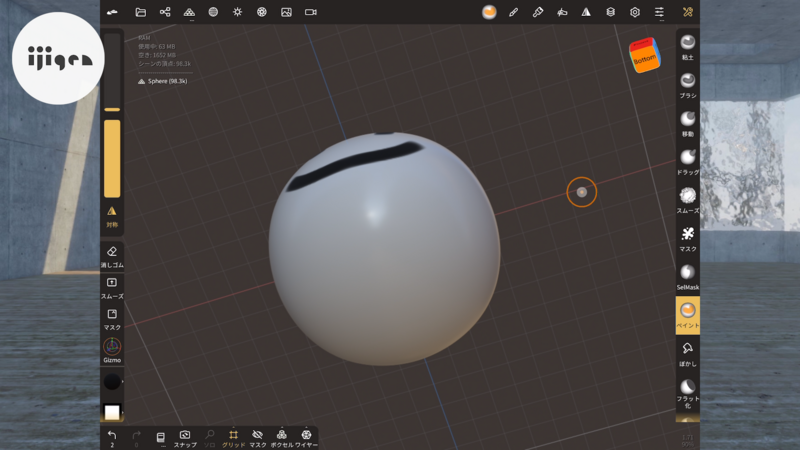The image size is (800, 450).
Task: Select the マスク tool in right panel
Action: pyautogui.click(x=688, y=239)
